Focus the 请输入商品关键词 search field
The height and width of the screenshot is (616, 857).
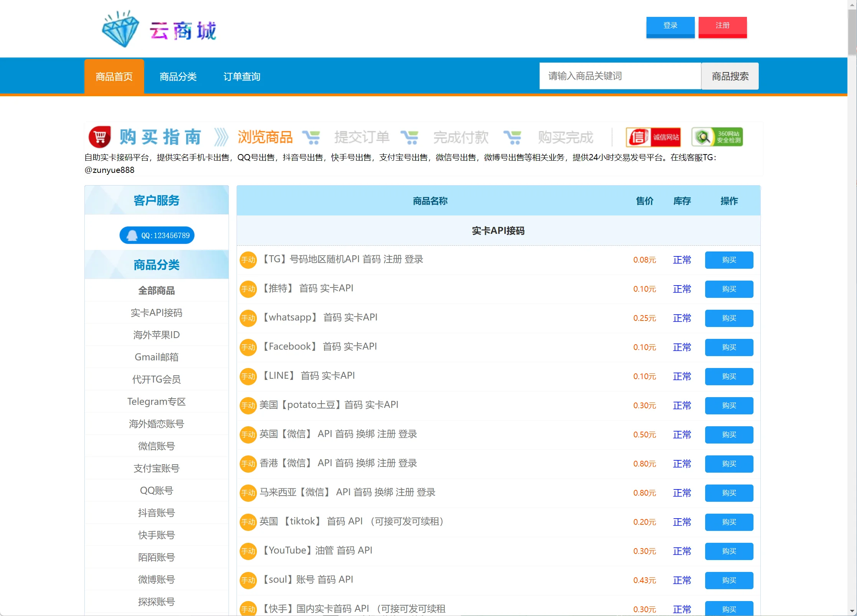pos(620,76)
